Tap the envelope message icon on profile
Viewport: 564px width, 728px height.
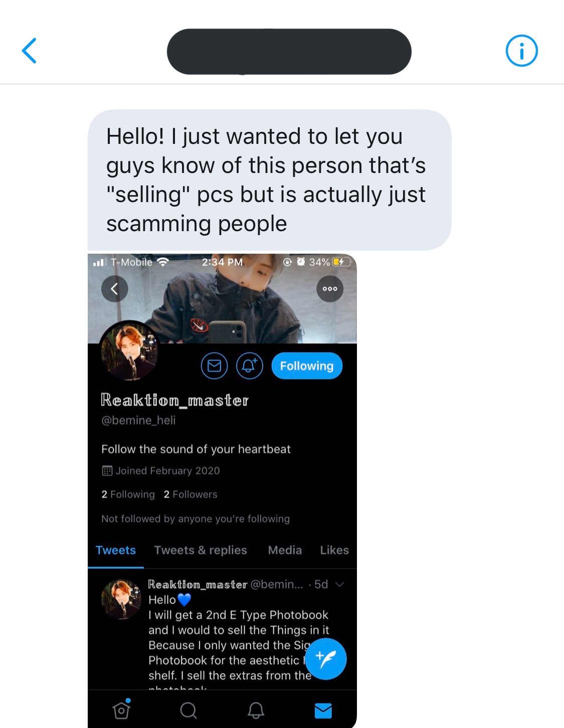pos(215,366)
